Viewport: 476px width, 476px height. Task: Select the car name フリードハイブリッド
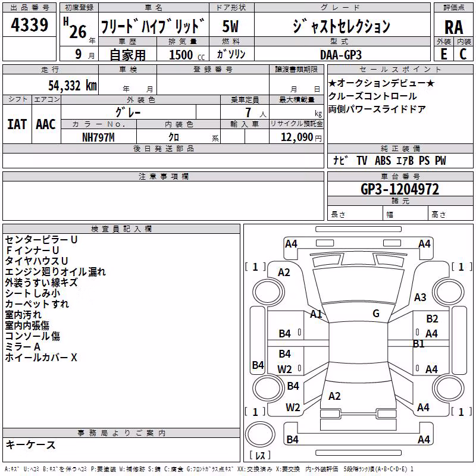click(x=153, y=26)
